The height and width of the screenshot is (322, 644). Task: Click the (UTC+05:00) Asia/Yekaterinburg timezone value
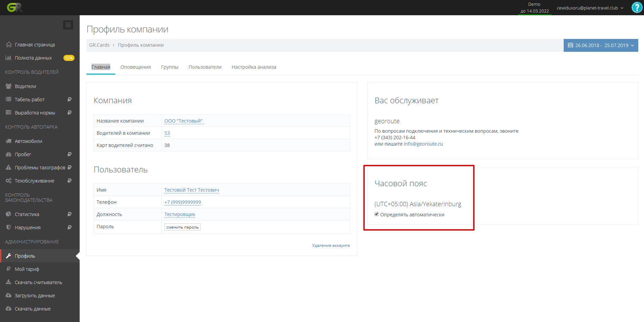tap(418, 204)
